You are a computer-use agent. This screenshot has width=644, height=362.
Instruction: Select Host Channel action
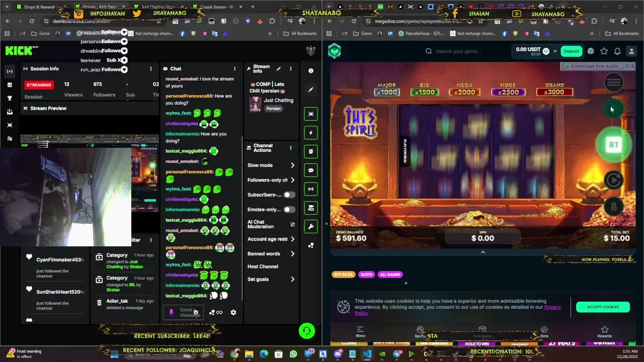(x=263, y=266)
